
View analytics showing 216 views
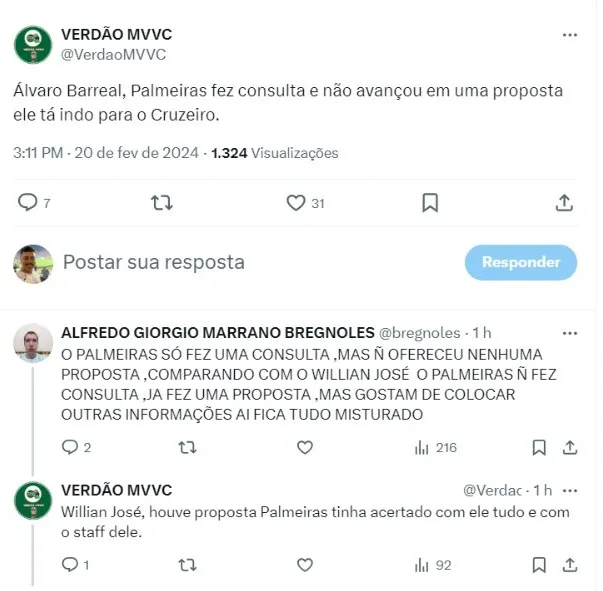(x=436, y=448)
